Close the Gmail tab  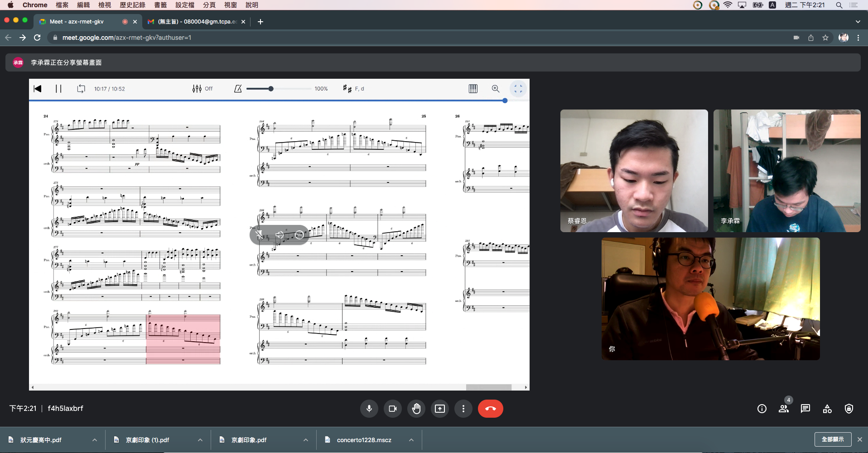click(243, 21)
